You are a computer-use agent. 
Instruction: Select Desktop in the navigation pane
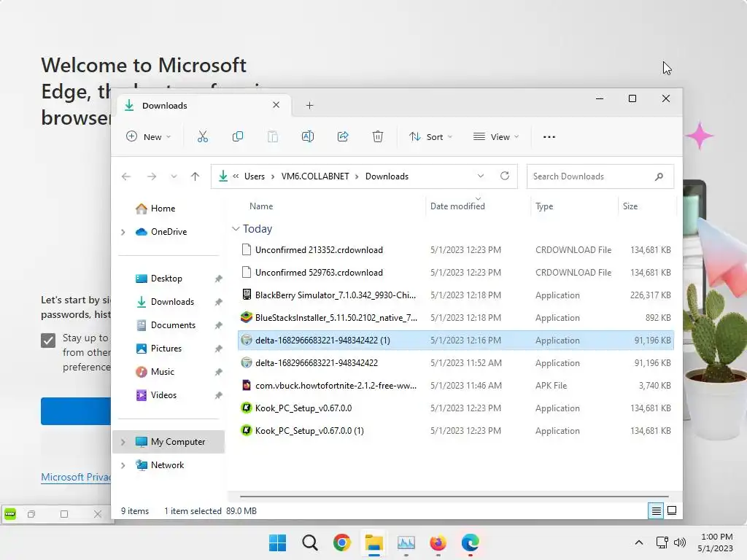166,279
